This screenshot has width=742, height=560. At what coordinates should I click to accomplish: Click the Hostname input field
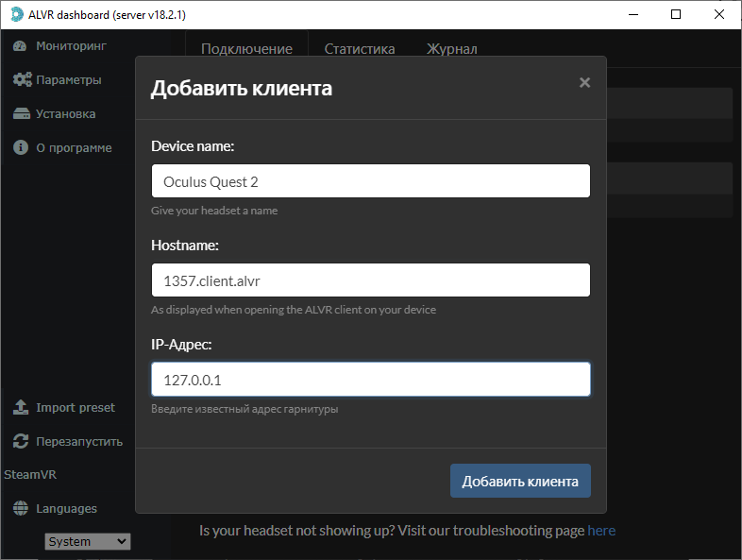tap(371, 280)
